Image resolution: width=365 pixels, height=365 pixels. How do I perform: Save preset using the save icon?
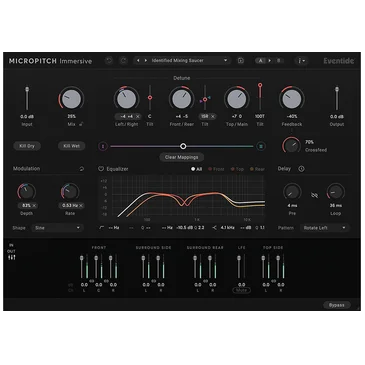(x=241, y=61)
